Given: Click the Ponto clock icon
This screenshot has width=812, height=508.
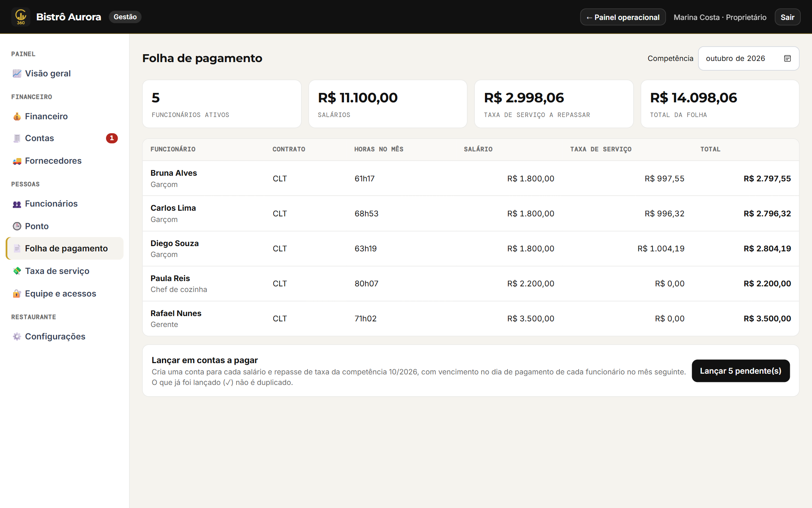Looking at the screenshot, I should [x=17, y=226].
